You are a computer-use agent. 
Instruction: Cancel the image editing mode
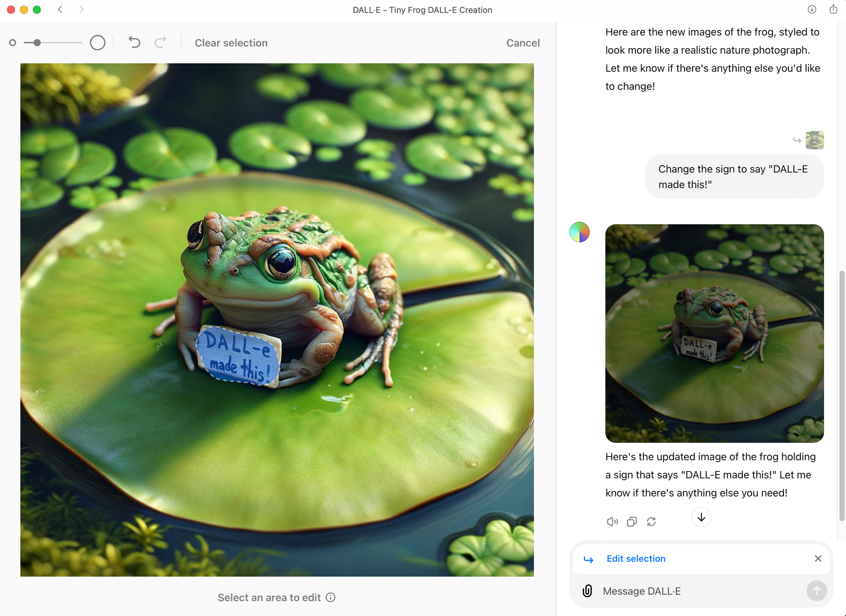tap(523, 43)
